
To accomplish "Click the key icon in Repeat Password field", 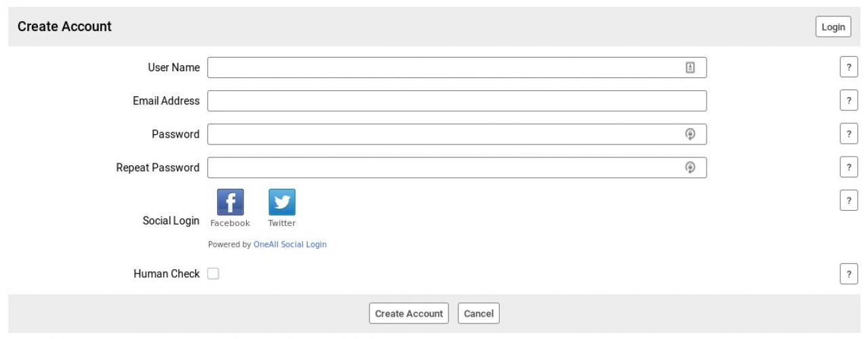I will [x=690, y=167].
